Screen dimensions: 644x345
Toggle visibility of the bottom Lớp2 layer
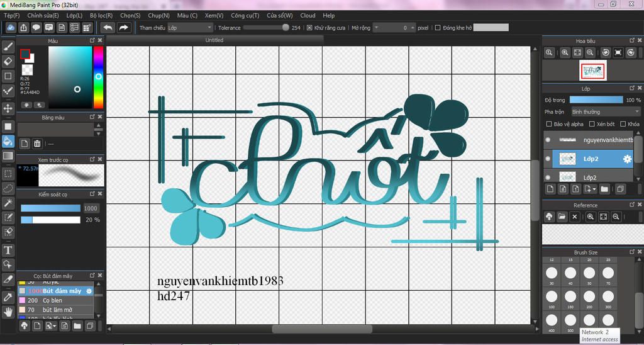(x=548, y=178)
